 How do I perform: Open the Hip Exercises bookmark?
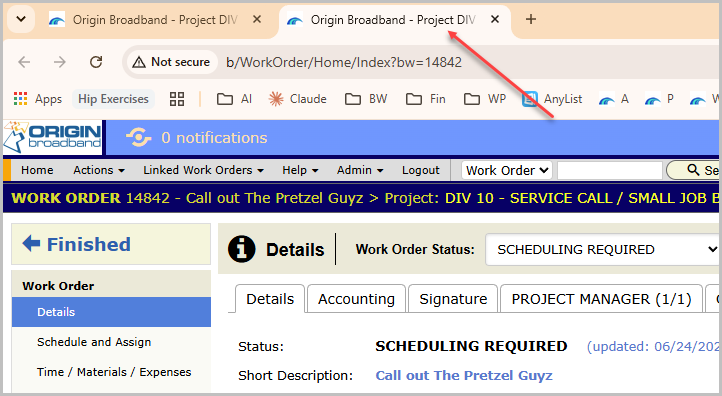click(x=113, y=99)
